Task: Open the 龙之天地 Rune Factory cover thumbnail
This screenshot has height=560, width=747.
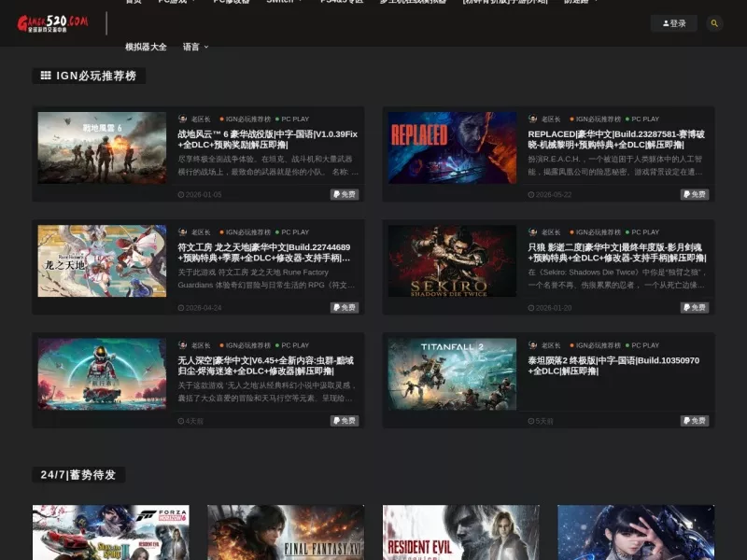Action: 102,261
